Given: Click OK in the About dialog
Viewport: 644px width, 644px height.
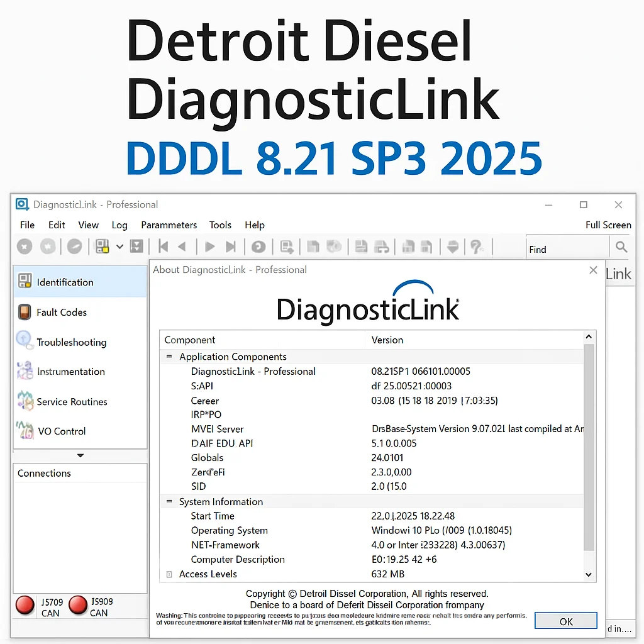Looking at the screenshot, I should [x=566, y=621].
